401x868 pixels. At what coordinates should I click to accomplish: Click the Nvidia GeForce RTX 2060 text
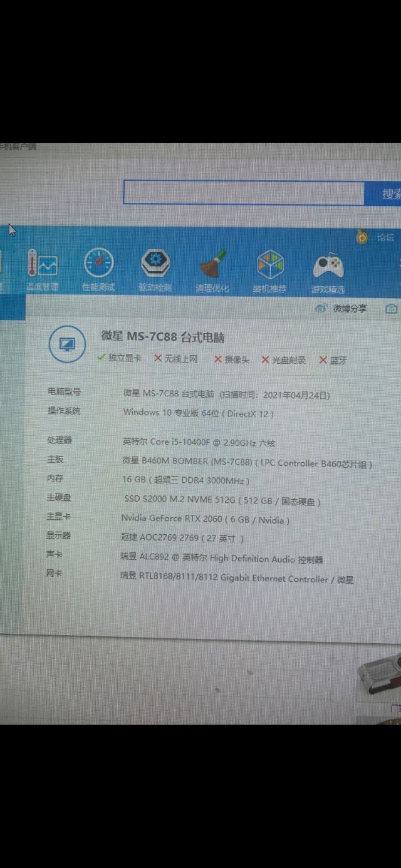(x=205, y=519)
